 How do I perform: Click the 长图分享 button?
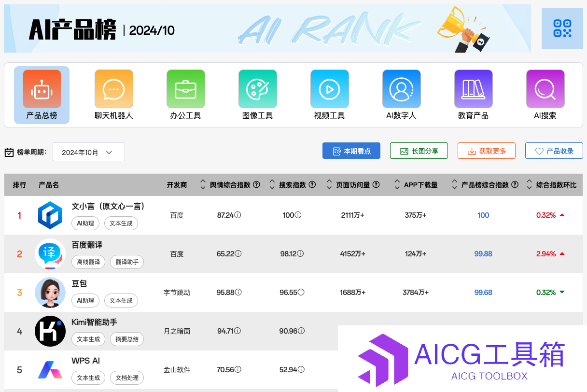coord(419,151)
